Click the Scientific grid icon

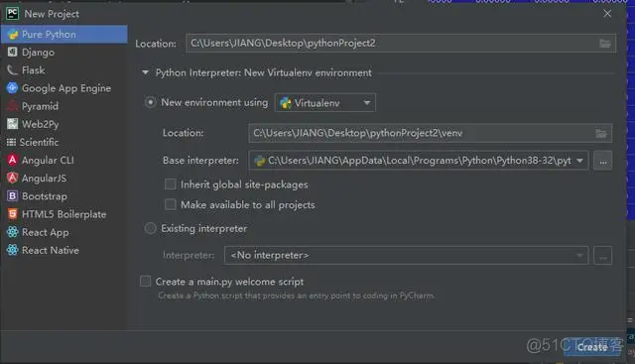click(x=11, y=142)
